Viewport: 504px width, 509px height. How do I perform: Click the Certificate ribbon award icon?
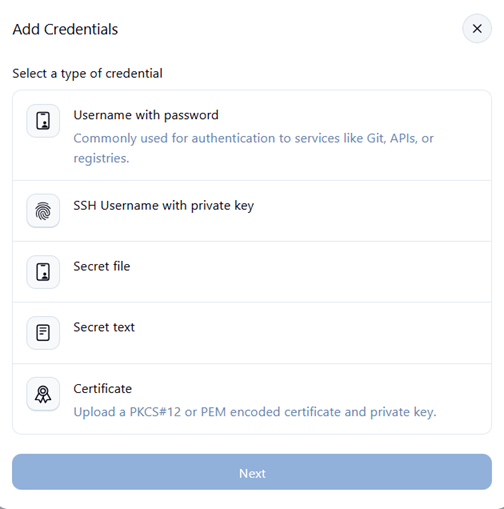point(43,394)
